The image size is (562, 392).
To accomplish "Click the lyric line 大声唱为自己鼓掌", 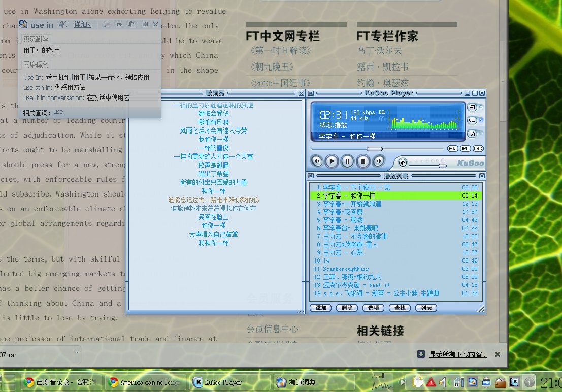I will tap(213, 234).
